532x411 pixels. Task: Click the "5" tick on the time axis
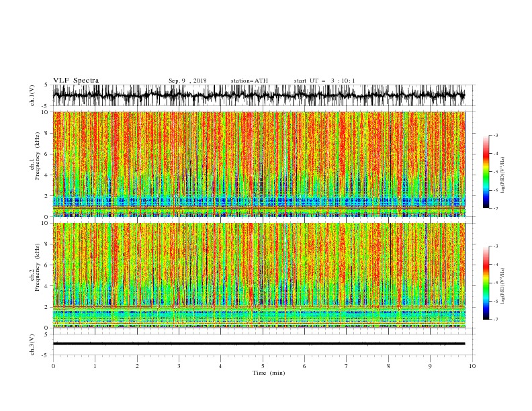(263, 366)
